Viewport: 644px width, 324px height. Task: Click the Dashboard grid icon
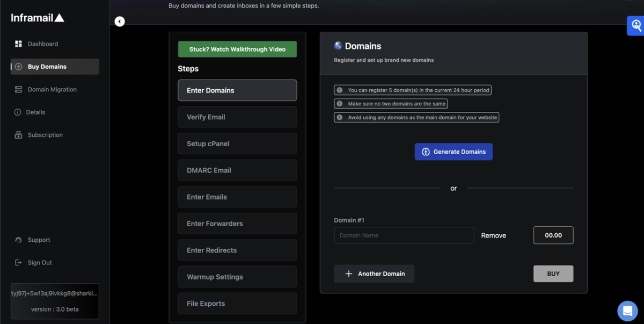click(18, 44)
